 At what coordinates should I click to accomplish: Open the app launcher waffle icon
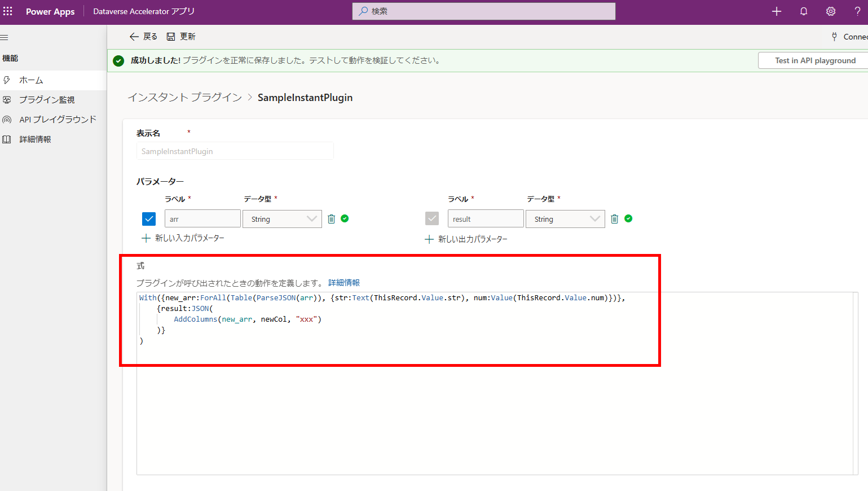click(x=8, y=11)
